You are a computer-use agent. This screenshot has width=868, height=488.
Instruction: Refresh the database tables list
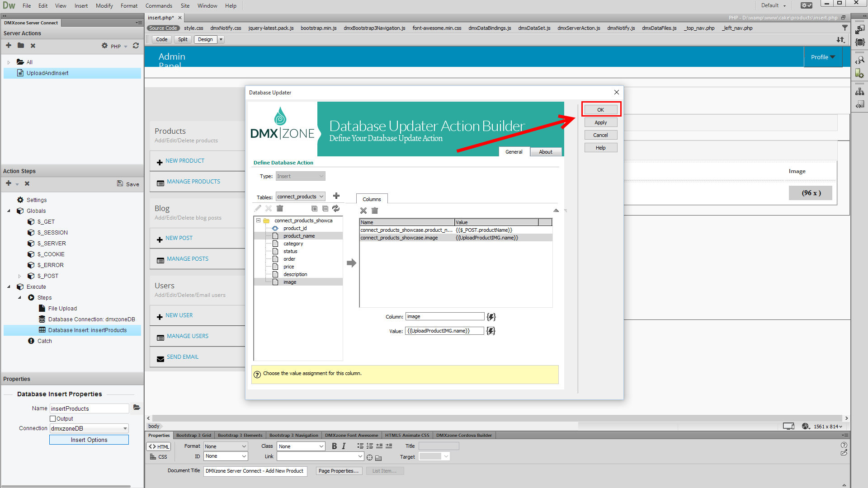click(336, 208)
